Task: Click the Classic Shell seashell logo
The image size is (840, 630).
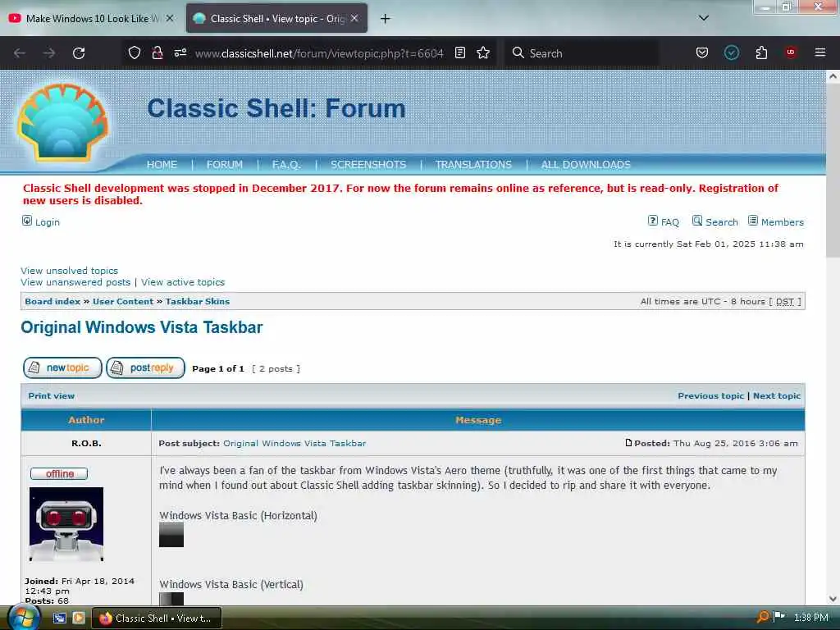Action: tap(63, 123)
